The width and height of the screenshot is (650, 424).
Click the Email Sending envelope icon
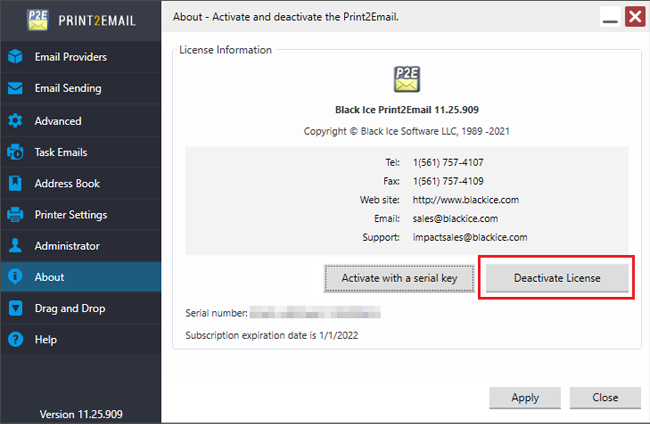pos(15,88)
